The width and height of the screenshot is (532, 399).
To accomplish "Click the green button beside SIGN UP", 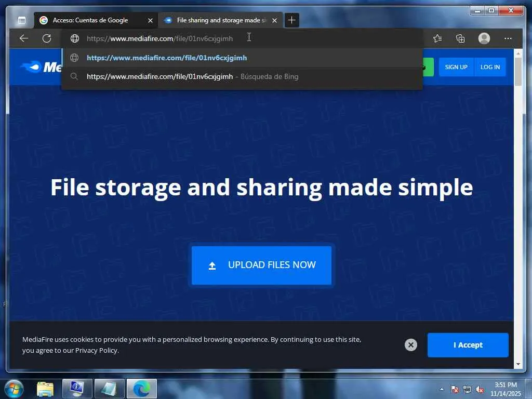I will pyautogui.click(x=429, y=67).
